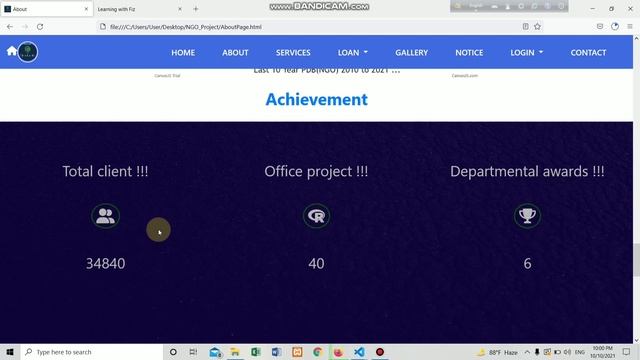Viewport: 640px width, 360px height.
Task: Toggle reader view in address bar
Action: (525, 27)
